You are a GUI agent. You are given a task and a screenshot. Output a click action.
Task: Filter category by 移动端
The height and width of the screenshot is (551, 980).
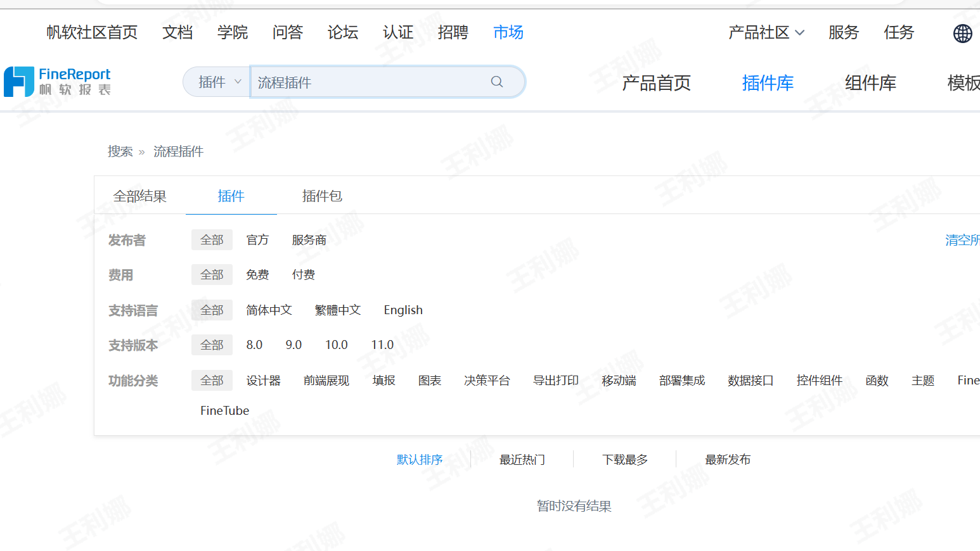(x=619, y=381)
